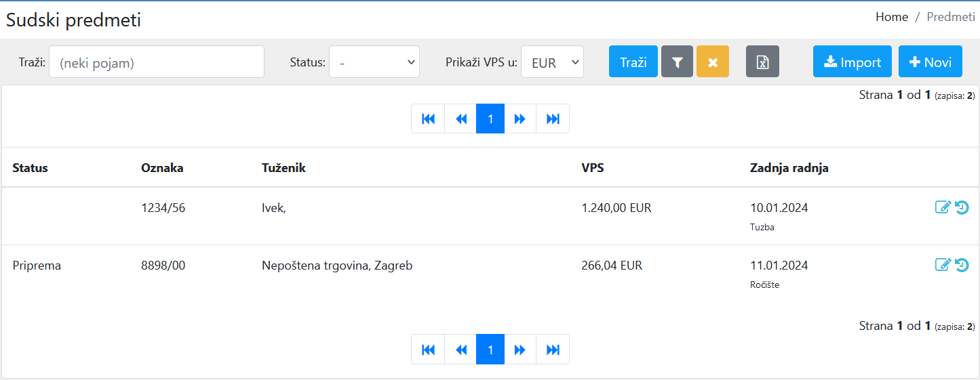
Task: Click the Traži search text field
Action: 157,62
